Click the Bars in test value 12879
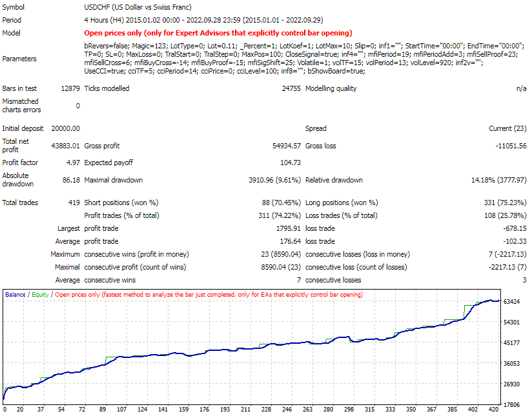The image size is (532, 416). [70, 88]
